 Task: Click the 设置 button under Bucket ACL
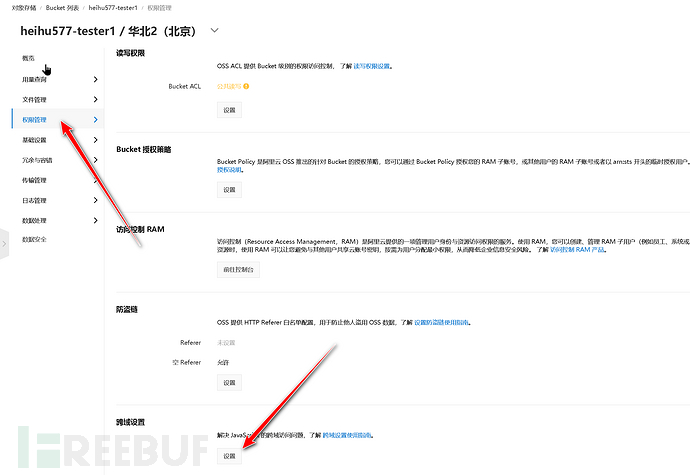pos(229,110)
